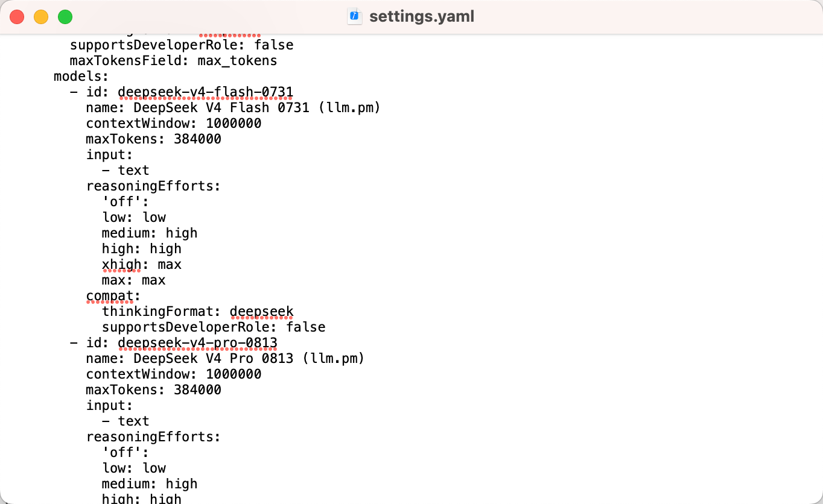Place cursor on deepseek-v4-pro-0813 id
The height and width of the screenshot is (504, 823).
(197, 343)
